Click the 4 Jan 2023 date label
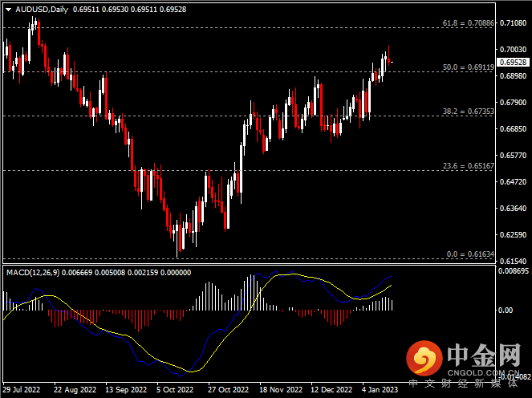Image resolution: width=532 pixels, height=398 pixels. coord(380,388)
